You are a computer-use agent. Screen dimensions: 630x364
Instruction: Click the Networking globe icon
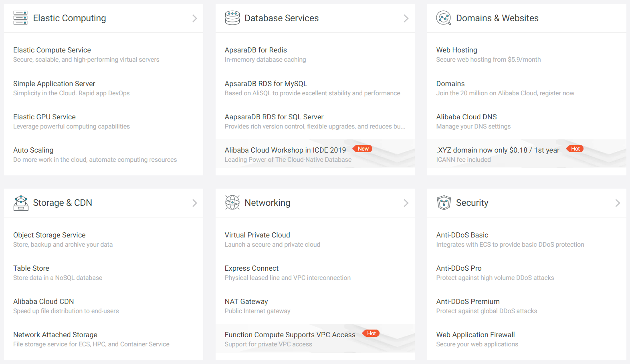pos(232,203)
